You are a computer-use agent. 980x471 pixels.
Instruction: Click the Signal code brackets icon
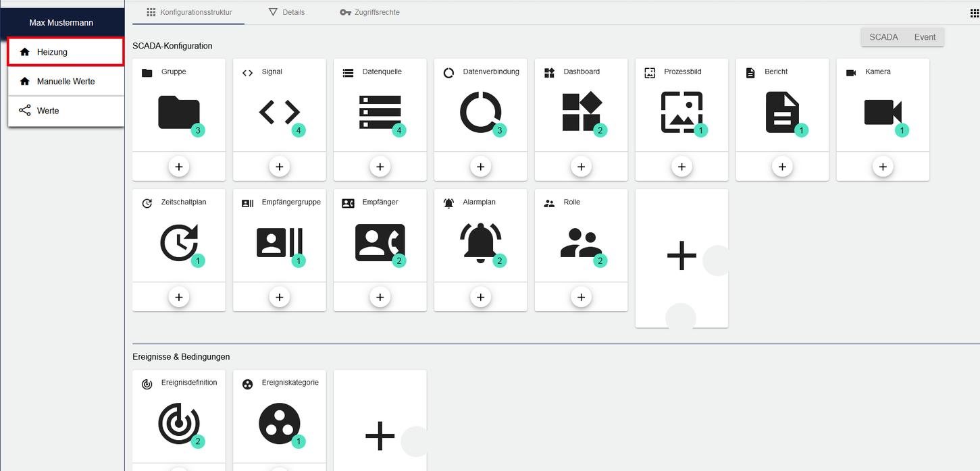pyautogui.click(x=279, y=112)
